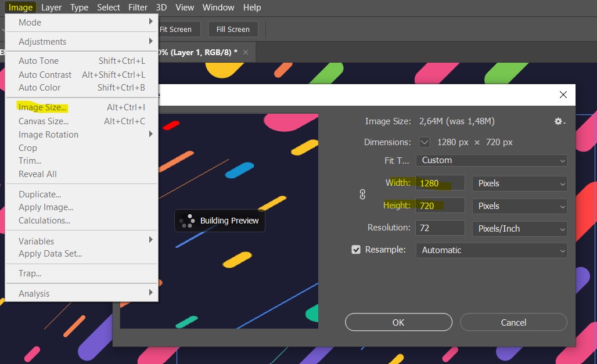This screenshot has height=364, width=597.
Task: Click Cancel in the Image Size dialog
Action: (513, 323)
